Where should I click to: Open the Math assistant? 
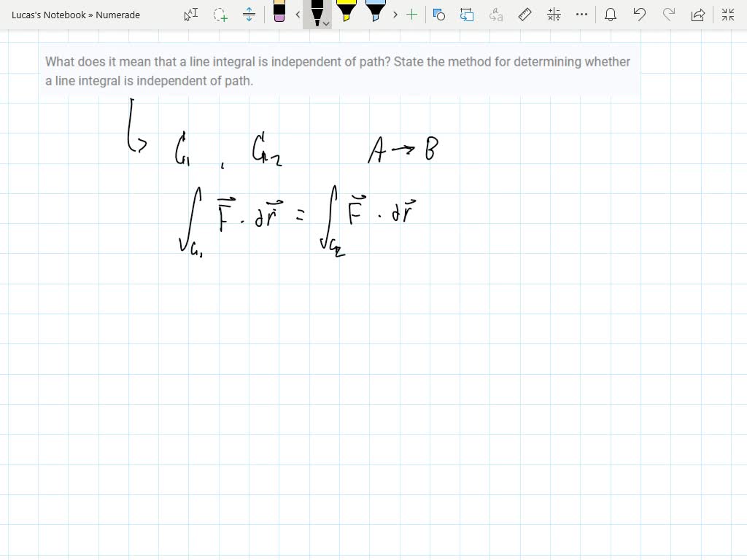pyautogui.click(x=553, y=15)
